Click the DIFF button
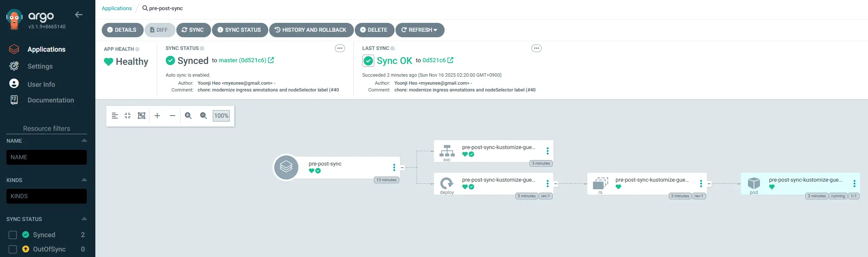This screenshot has width=868, height=257. pos(159,30)
